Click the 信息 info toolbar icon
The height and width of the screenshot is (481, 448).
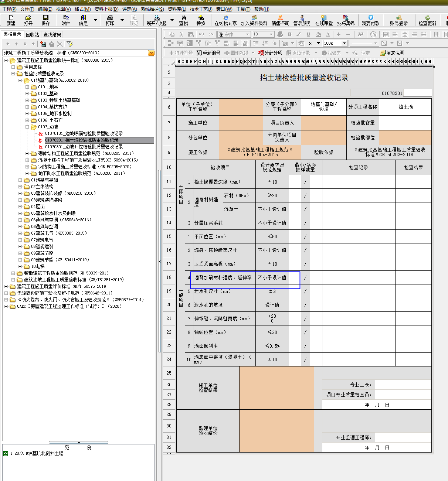point(83,20)
